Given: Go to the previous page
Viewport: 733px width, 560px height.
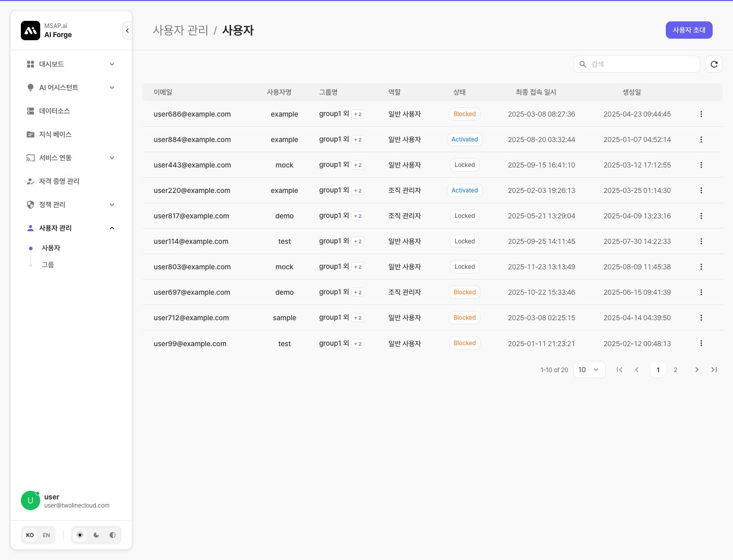Looking at the screenshot, I should (x=637, y=370).
